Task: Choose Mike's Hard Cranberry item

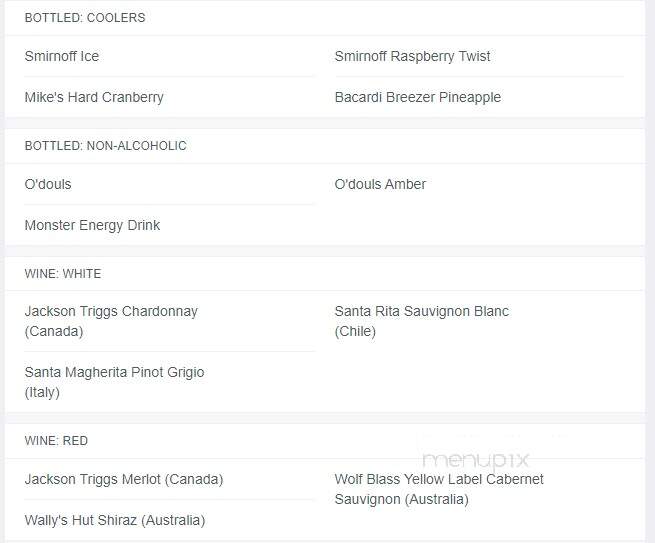Action: pyautogui.click(x=94, y=97)
